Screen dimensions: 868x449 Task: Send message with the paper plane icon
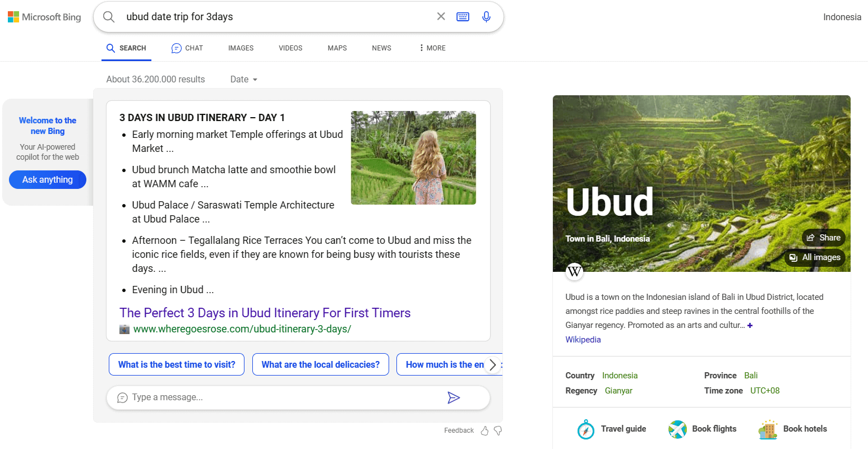[x=454, y=397]
